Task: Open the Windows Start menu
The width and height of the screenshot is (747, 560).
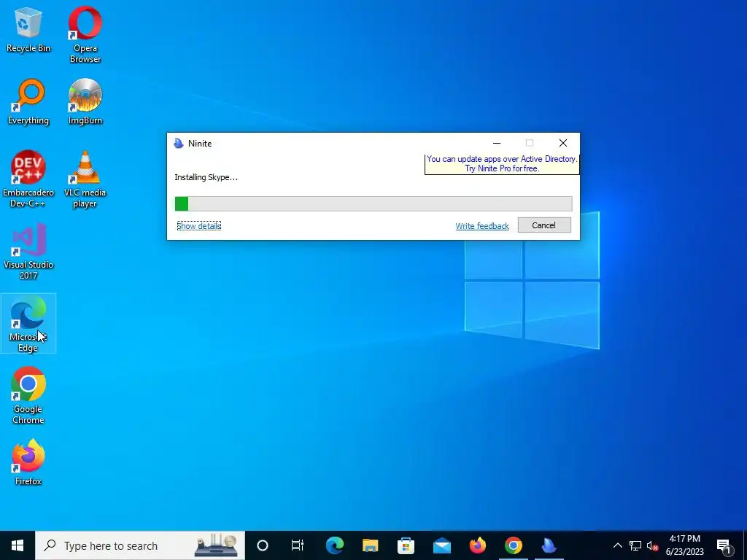Action: pyautogui.click(x=18, y=545)
